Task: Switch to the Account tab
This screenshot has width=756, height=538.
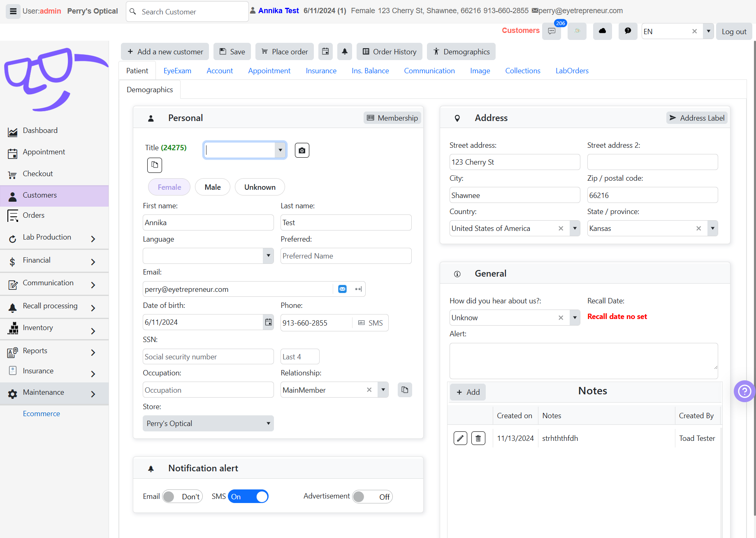Action: point(220,71)
